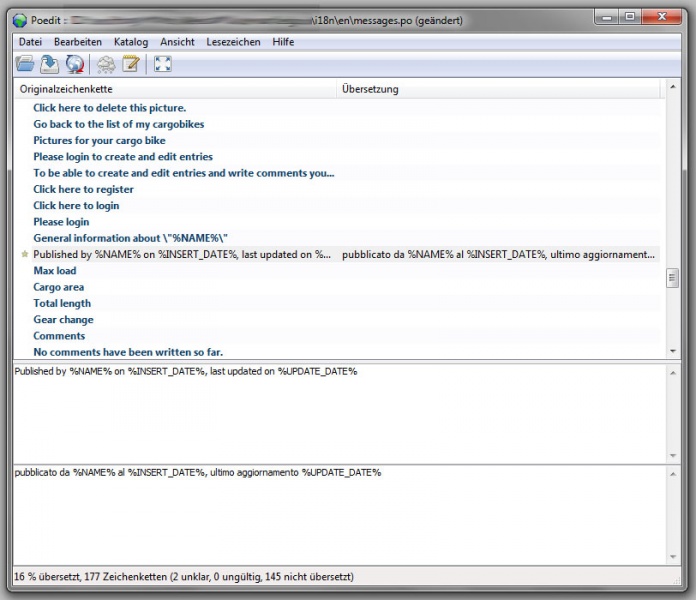Open the comment editor notepad icon
This screenshot has height=600, width=696.
coord(131,65)
